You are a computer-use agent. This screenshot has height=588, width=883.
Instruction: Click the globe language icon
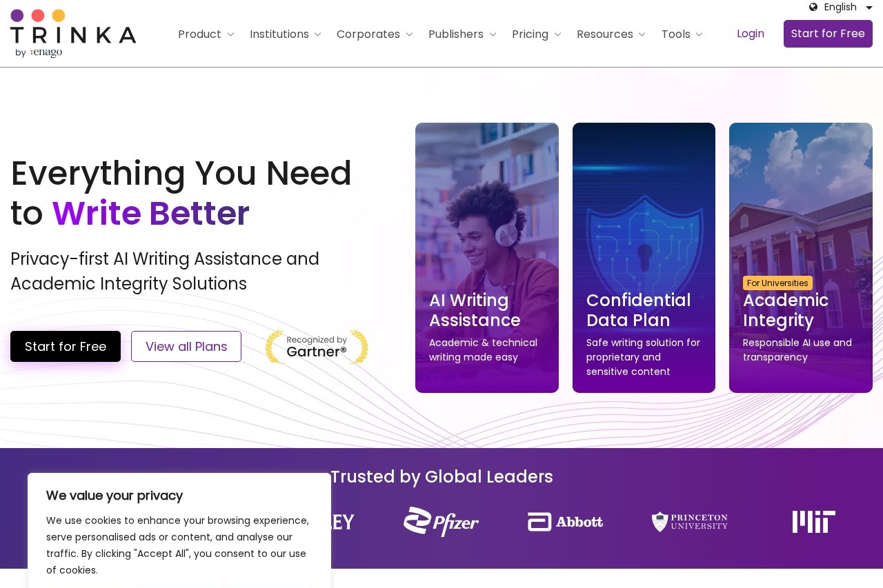(813, 7)
